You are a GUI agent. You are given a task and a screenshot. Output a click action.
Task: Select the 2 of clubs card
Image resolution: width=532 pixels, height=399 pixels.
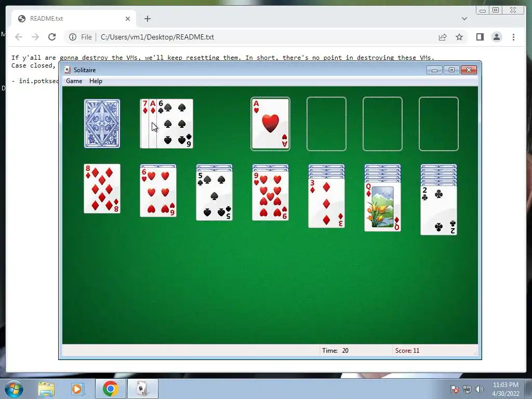[438, 210]
